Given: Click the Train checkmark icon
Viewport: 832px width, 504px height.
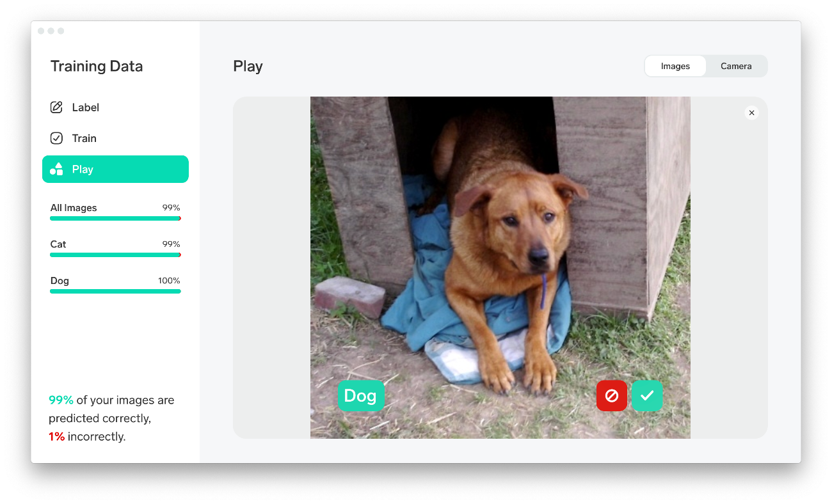Looking at the screenshot, I should tap(56, 138).
